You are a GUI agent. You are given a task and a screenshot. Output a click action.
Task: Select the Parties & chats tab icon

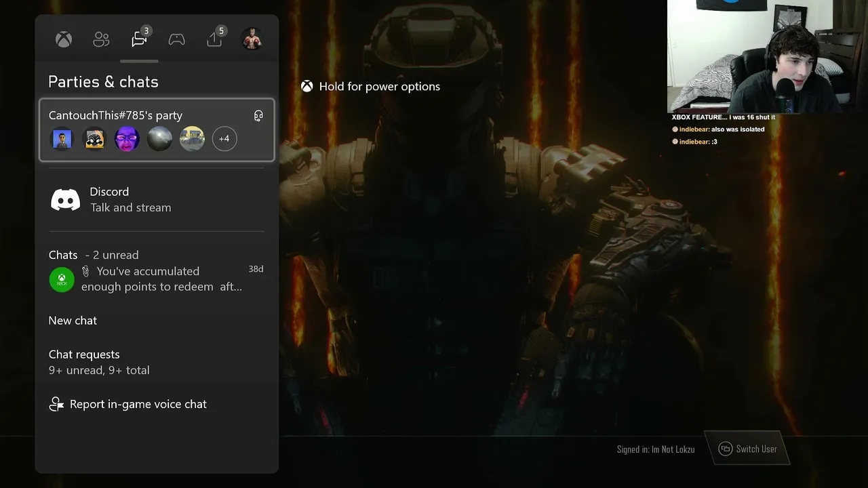tap(139, 39)
